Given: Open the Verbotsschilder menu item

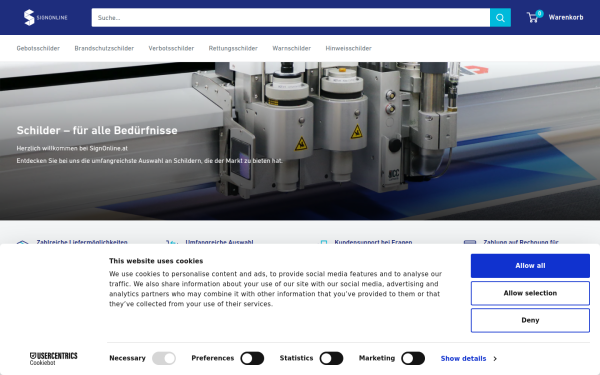Looking at the screenshot, I should point(171,48).
